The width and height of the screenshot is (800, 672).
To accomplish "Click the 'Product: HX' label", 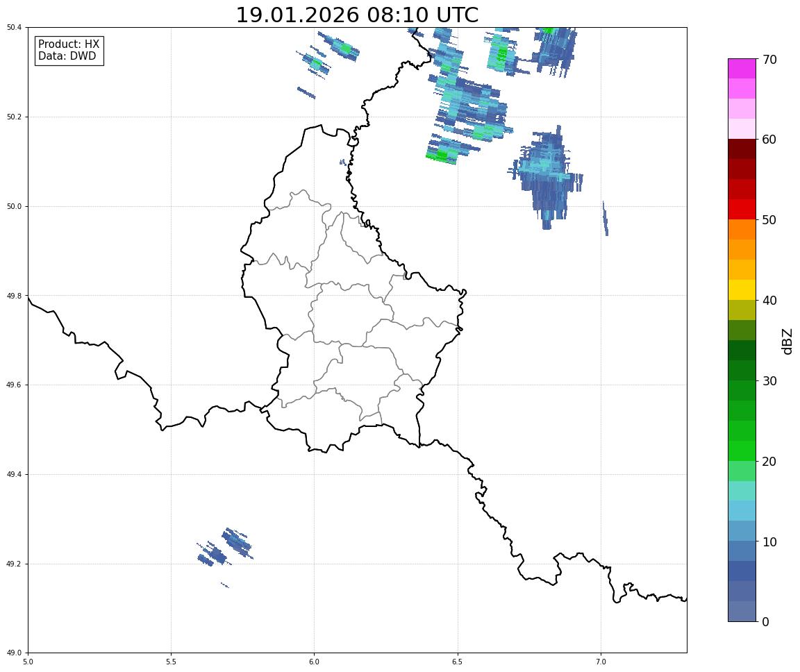I will click(x=69, y=44).
